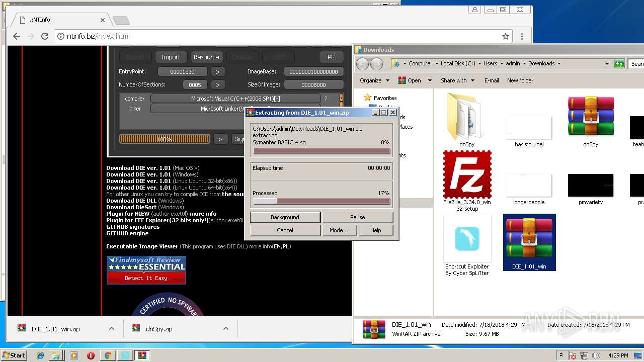Open the DIE_1.01_win.zip download in Chrome's shelf
The height and width of the screenshot is (362, 644).
pyautogui.click(x=55, y=329)
